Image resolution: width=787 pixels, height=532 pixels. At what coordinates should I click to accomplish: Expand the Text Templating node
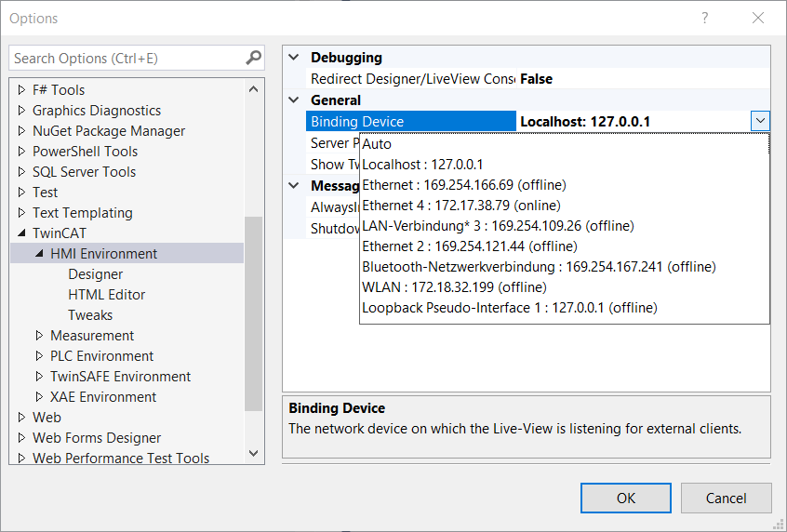tap(21, 212)
